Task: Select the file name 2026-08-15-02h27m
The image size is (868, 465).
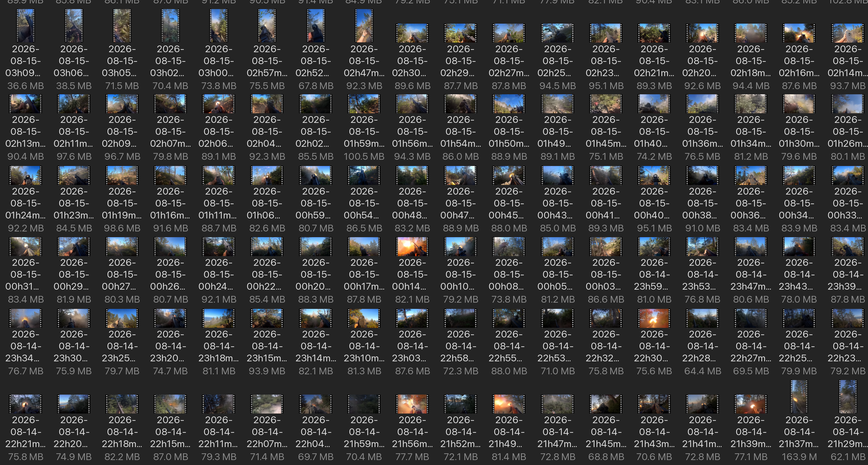Action: pyautogui.click(x=509, y=61)
